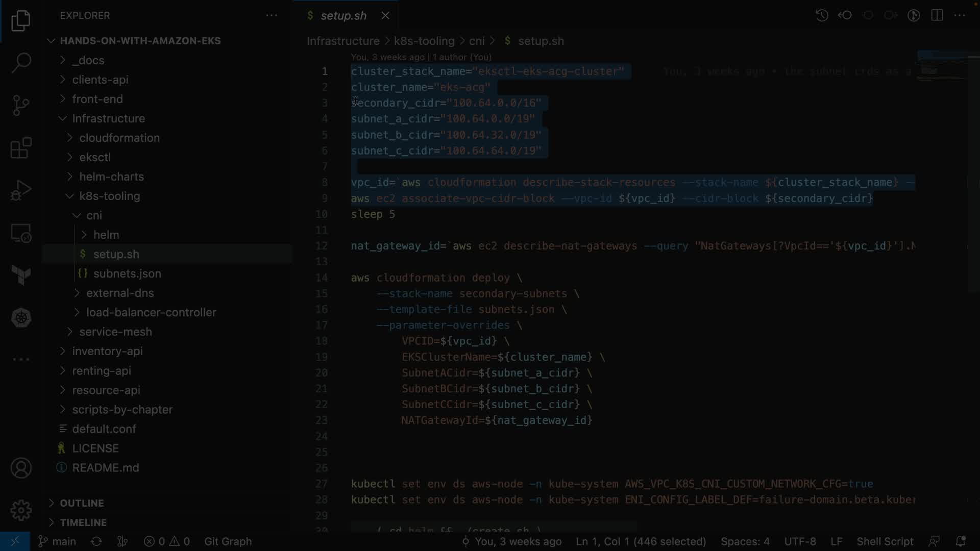The width and height of the screenshot is (980, 551).
Task: Open the Git Graph status bar button
Action: tap(228, 541)
